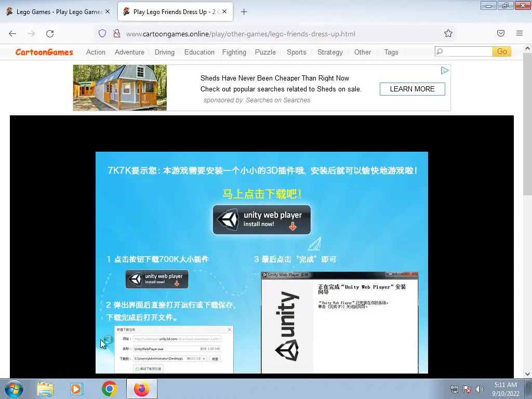Click the vertical scrollbar thumb
The image size is (532, 399).
point(527,124)
